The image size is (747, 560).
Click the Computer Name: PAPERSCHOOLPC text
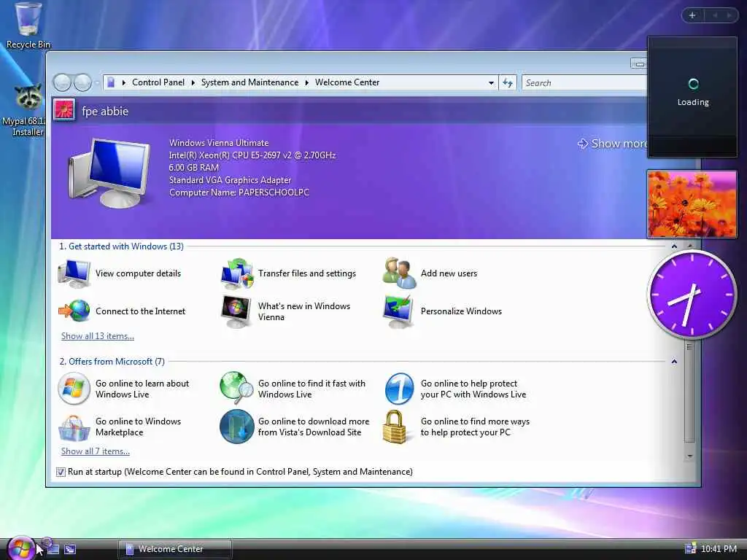click(239, 192)
